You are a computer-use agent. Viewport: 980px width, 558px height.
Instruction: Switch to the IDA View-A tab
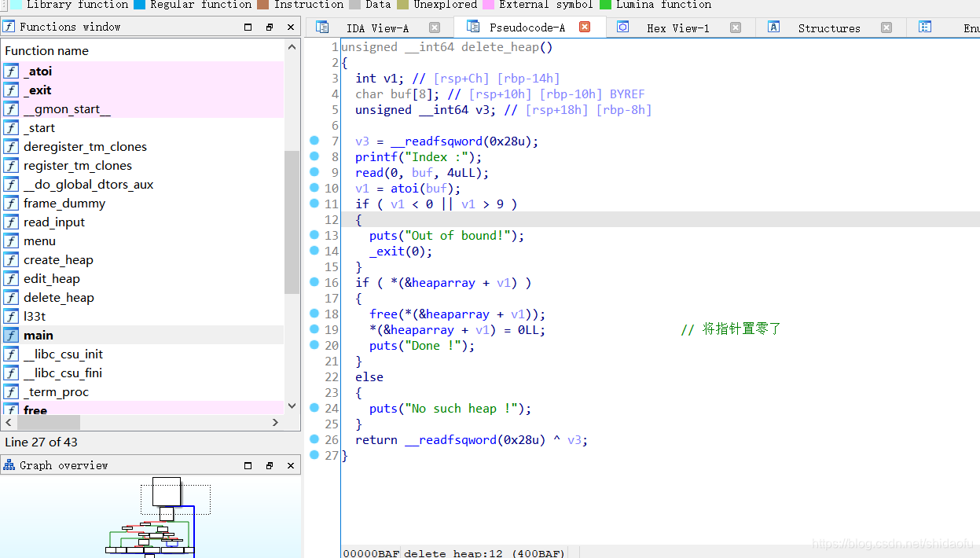tap(377, 28)
